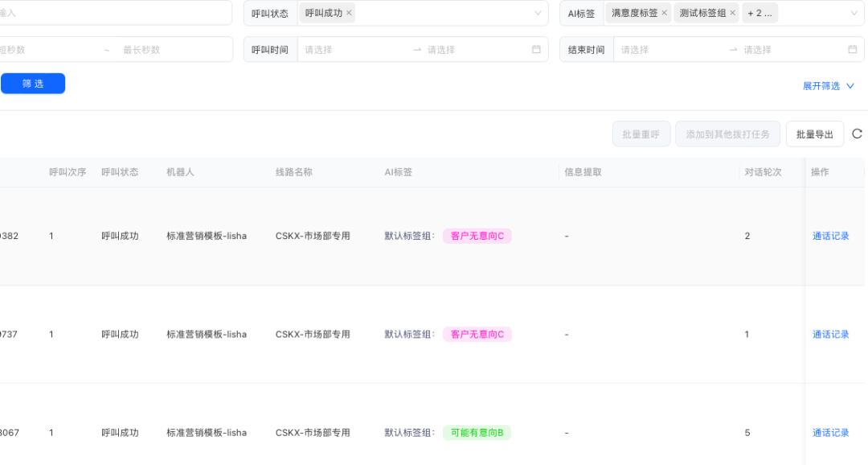This screenshot has width=868, height=465.
Task: Remove the 满意度标签 tag from AI标签 filter
Action: tap(665, 14)
